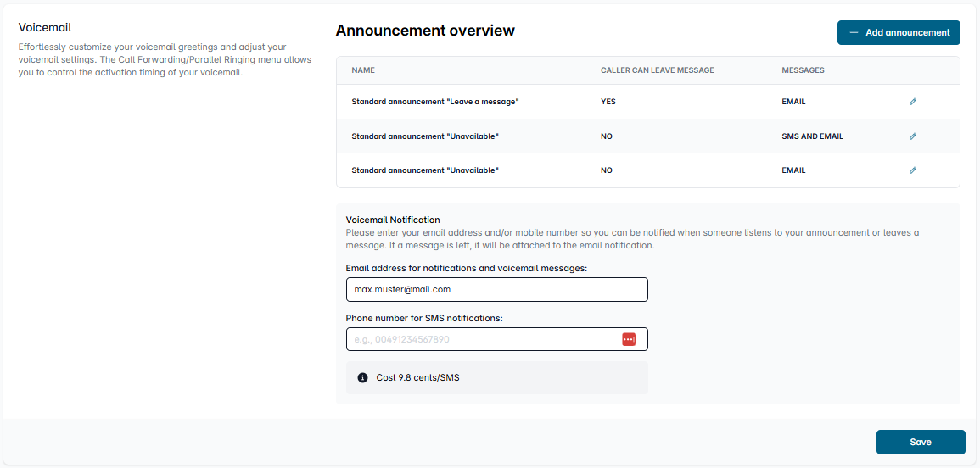Click the plus icon to add an announcement

point(854,32)
